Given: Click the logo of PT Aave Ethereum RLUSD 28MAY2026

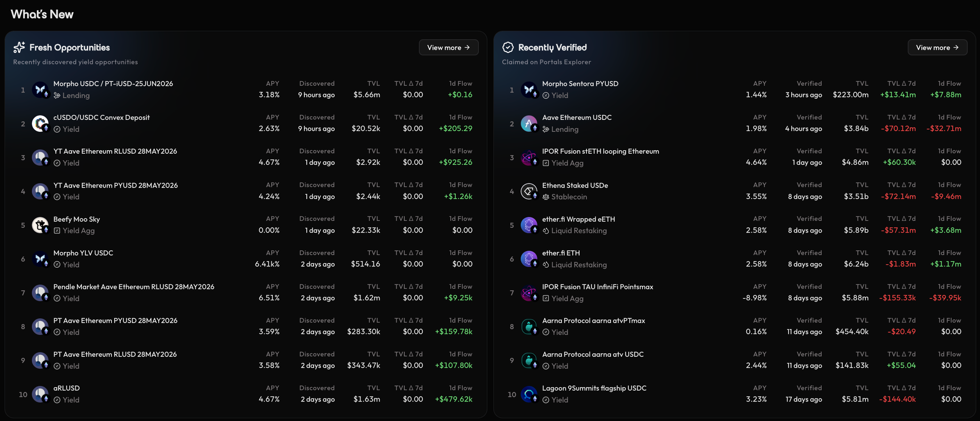Looking at the screenshot, I should point(40,360).
